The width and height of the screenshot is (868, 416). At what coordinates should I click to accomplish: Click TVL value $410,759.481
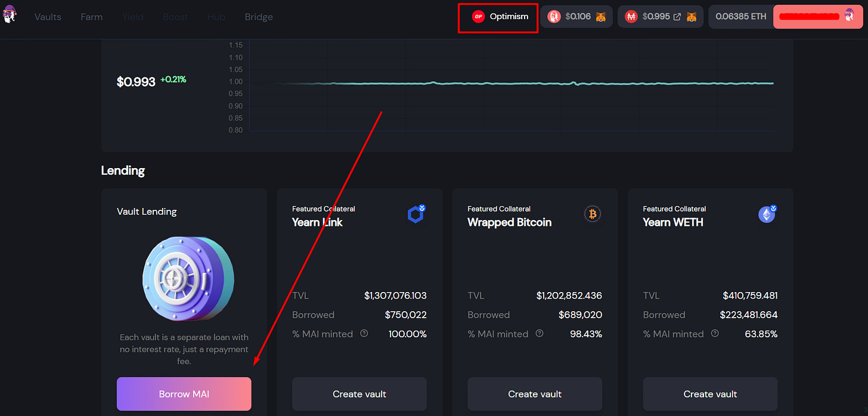(x=750, y=296)
